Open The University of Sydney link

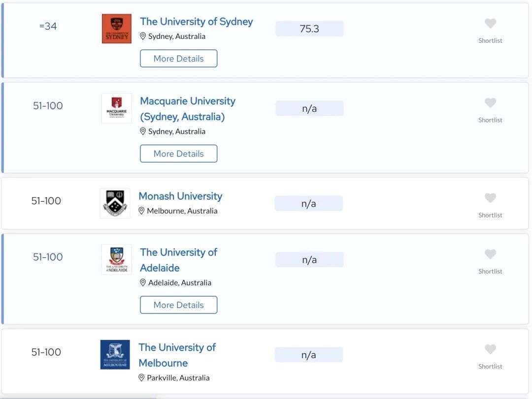point(197,21)
